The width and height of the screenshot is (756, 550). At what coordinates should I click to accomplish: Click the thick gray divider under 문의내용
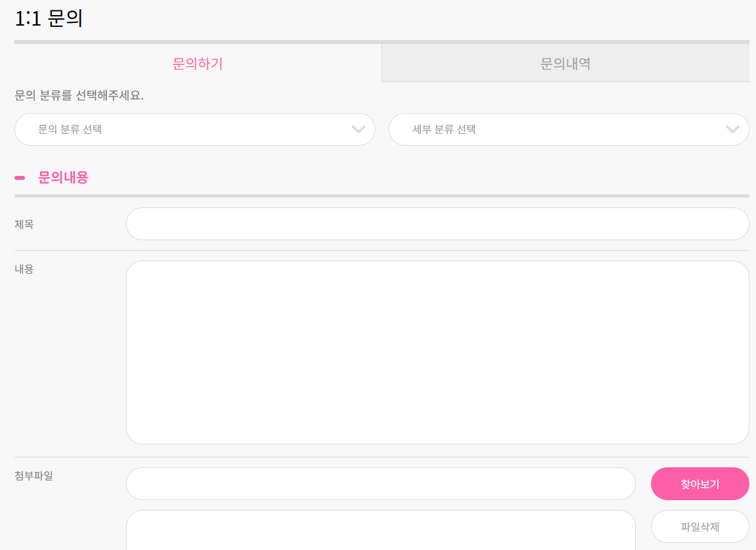[x=381, y=196]
